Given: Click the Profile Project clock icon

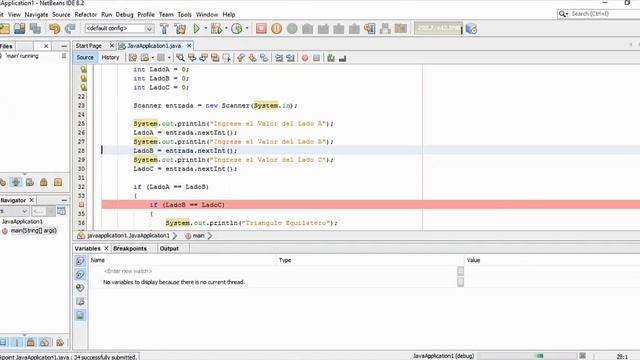Looking at the screenshot, I should (x=236, y=29).
